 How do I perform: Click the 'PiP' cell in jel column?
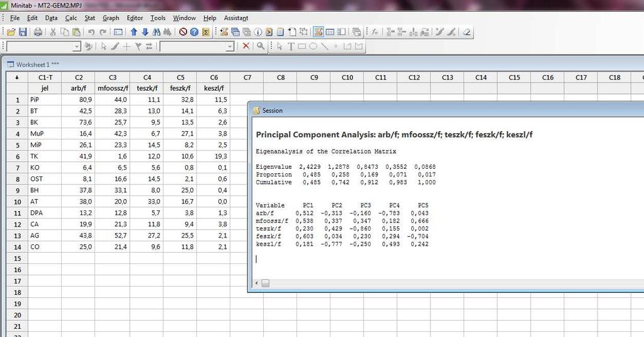(x=45, y=100)
